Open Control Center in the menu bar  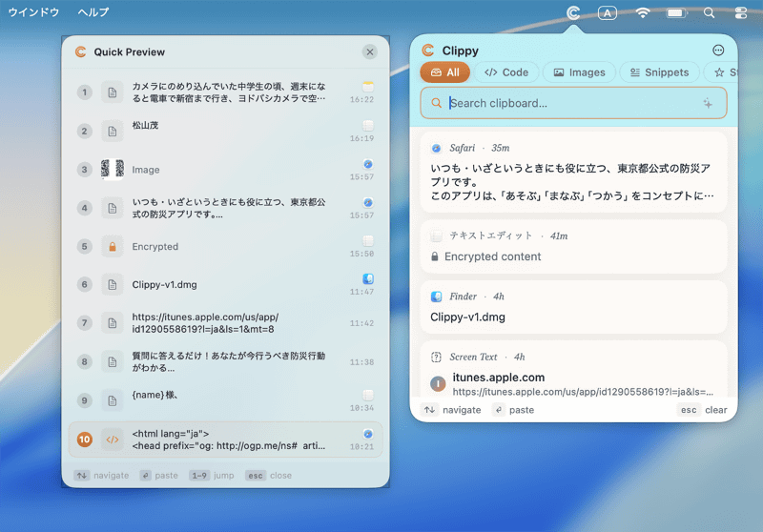click(741, 13)
